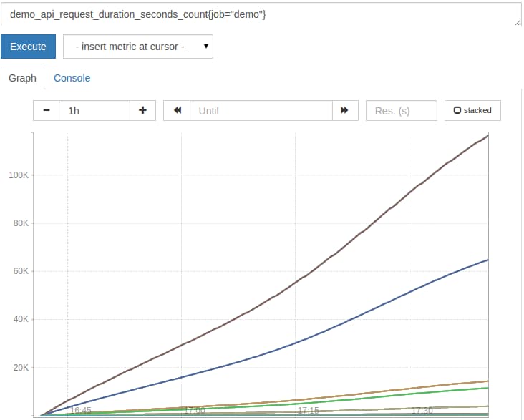
Task: Decrease the time range with the minus icon
Action: point(47,110)
